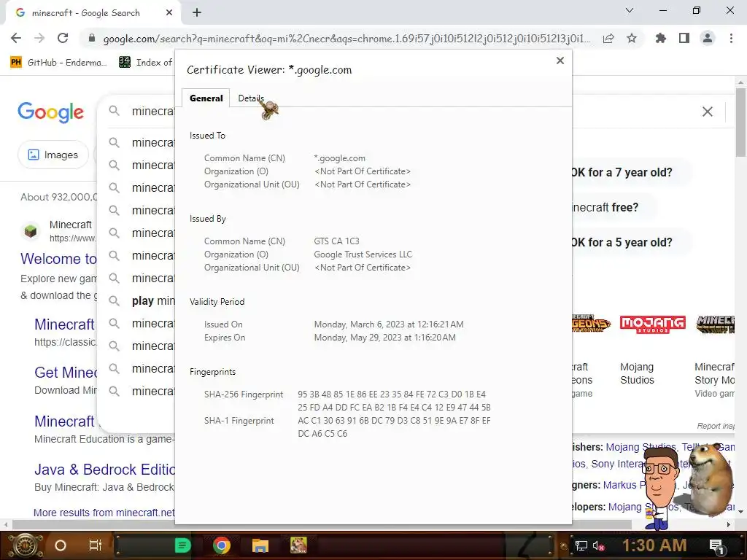Viewport: 747px width, 560px height.
Task: Select the SHA-256 fingerprint value
Action: pyautogui.click(x=394, y=401)
